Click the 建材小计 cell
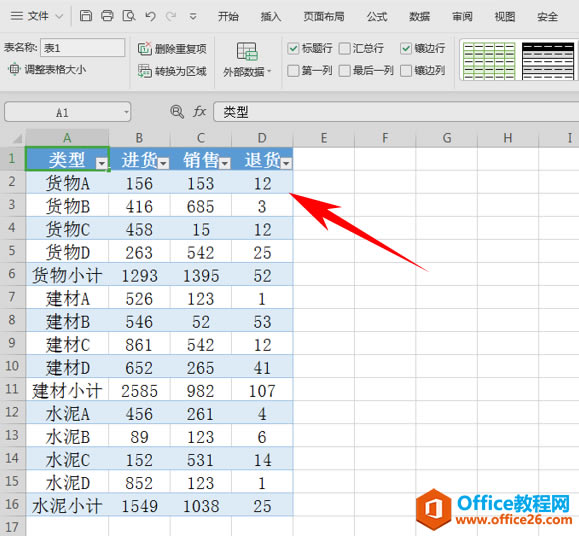This screenshot has width=579, height=537. pos(67,390)
